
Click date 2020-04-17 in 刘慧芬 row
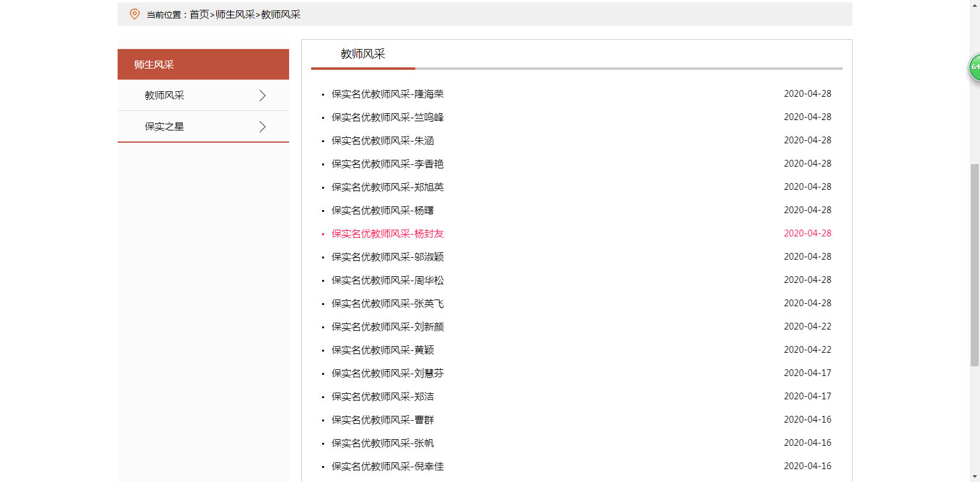point(808,373)
